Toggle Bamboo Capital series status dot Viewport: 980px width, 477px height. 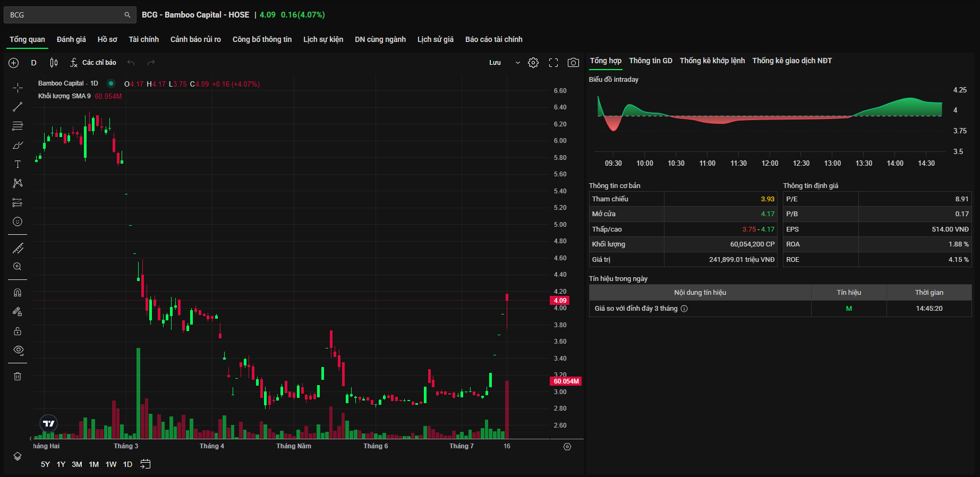coord(110,83)
